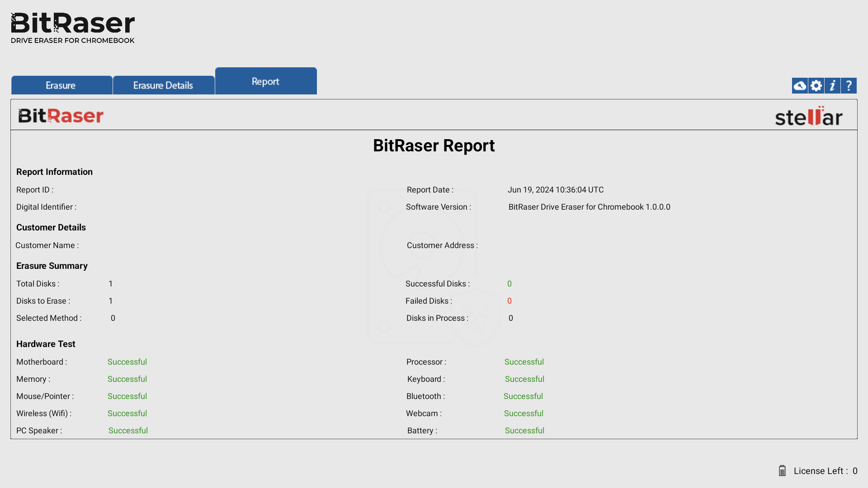Click the Disks to Erase value 1
The width and height of the screenshot is (868, 488).
coord(111,301)
